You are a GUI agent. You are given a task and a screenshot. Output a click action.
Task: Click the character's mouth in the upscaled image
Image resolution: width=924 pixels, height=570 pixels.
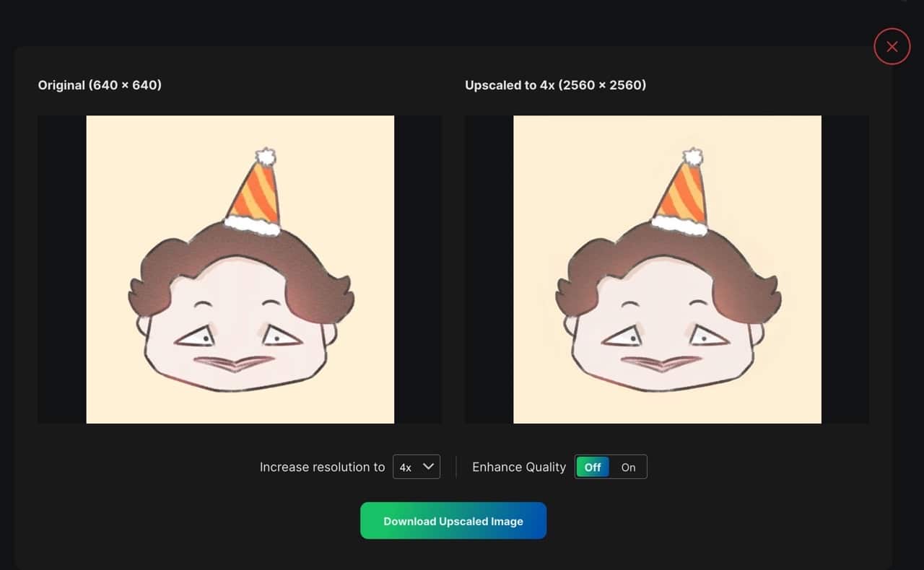(661, 362)
